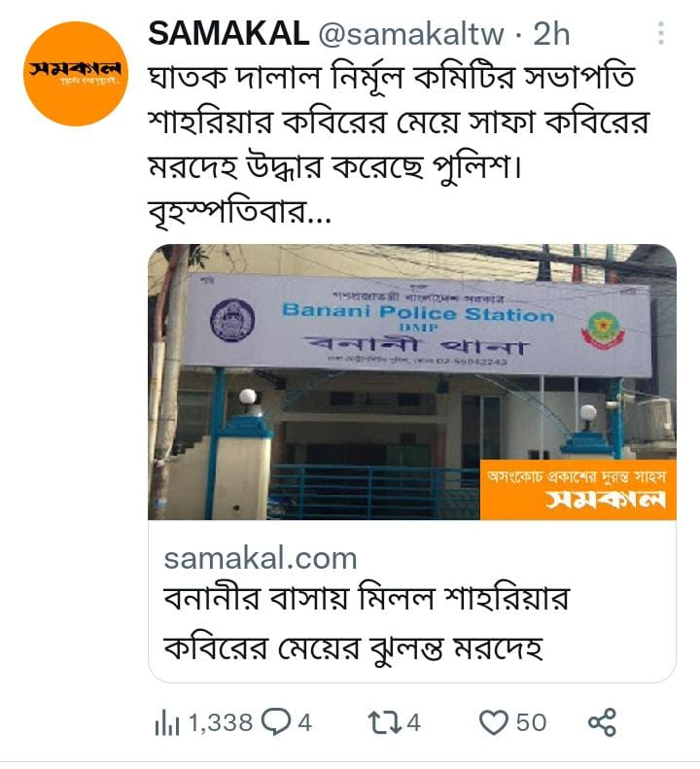Click the 1,338 views count
The image size is (700, 769).
coord(221,723)
